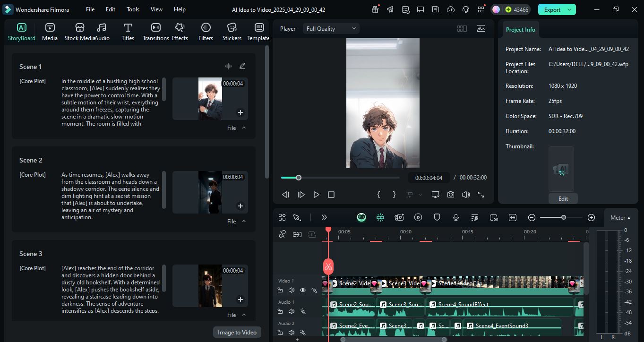Click the audio waveform icon for Scene 1
The width and height of the screenshot is (644, 342).
click(228, 66)
